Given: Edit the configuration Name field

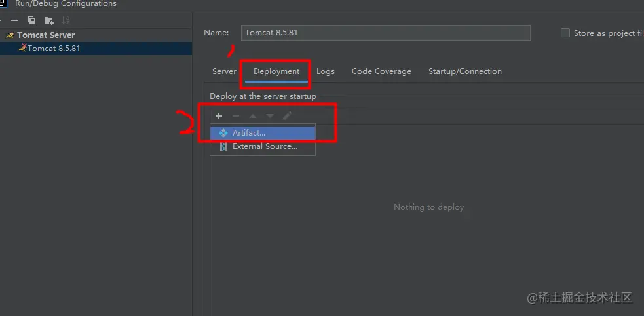Looking at the screenshot, I should [385, 33].
